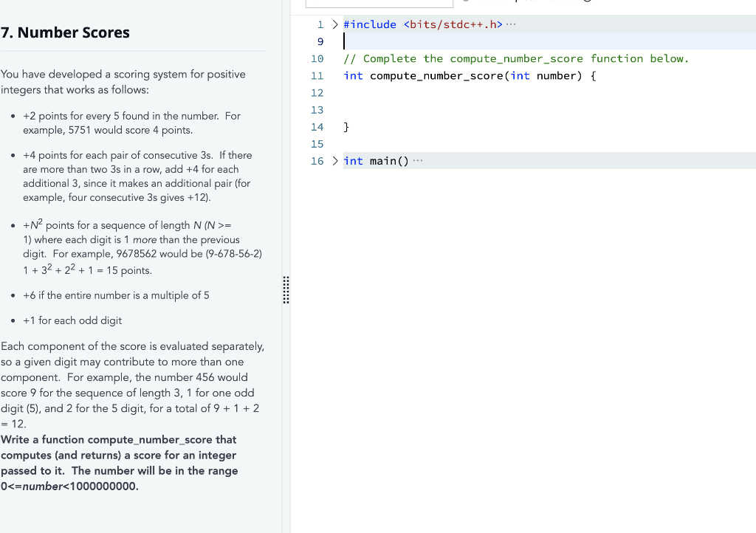Click the comment 'Complete the compute_number_score function below'

516,59
